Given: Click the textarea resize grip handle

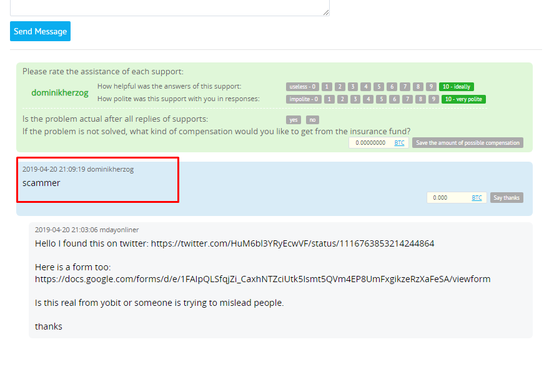Looking at the screenshot, I should click(x=326, y=12).
